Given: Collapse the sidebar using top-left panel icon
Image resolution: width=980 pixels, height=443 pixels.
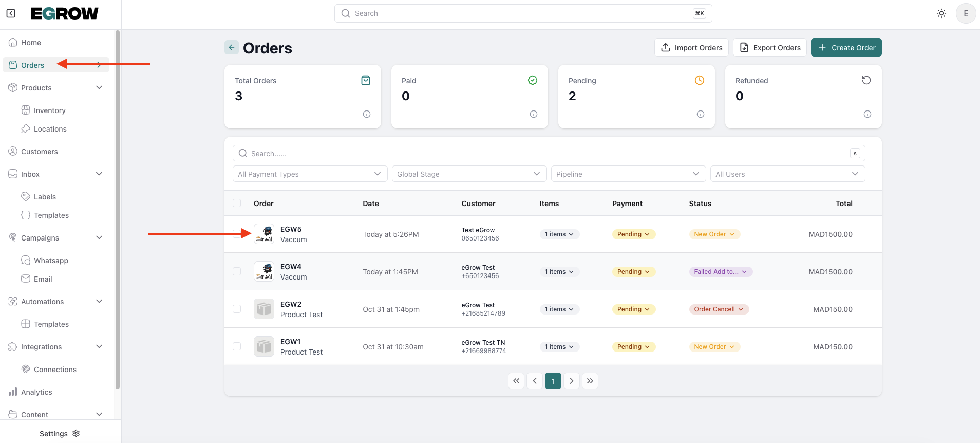Looking at the screenshot, I should (x=11, y=13).
